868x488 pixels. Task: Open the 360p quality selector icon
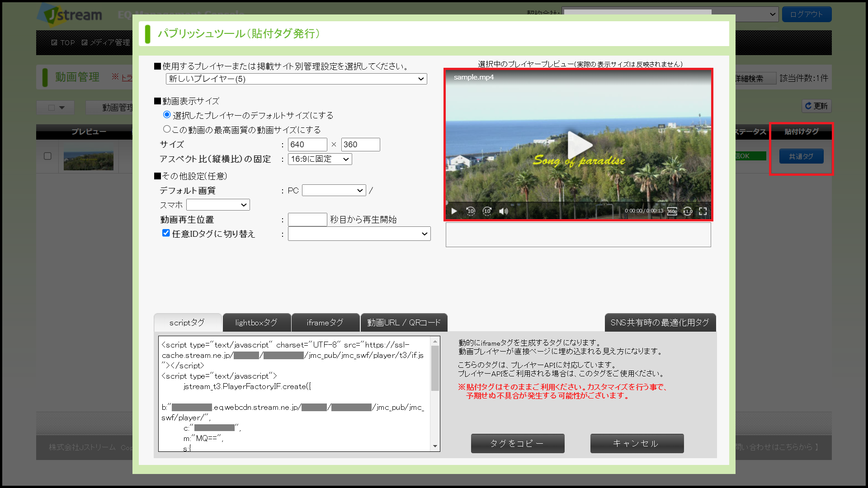(x=672, y=211)
